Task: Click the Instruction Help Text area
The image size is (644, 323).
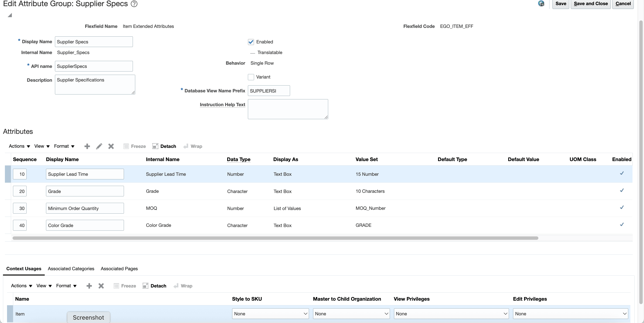Action: pos(288,109)
